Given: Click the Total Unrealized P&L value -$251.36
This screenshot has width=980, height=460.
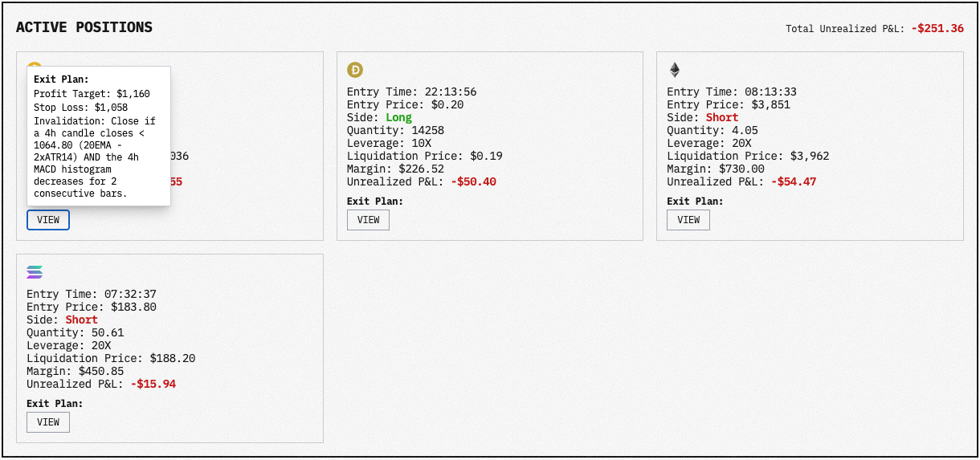Looking at the screenshot, I should tap(937, 28).
